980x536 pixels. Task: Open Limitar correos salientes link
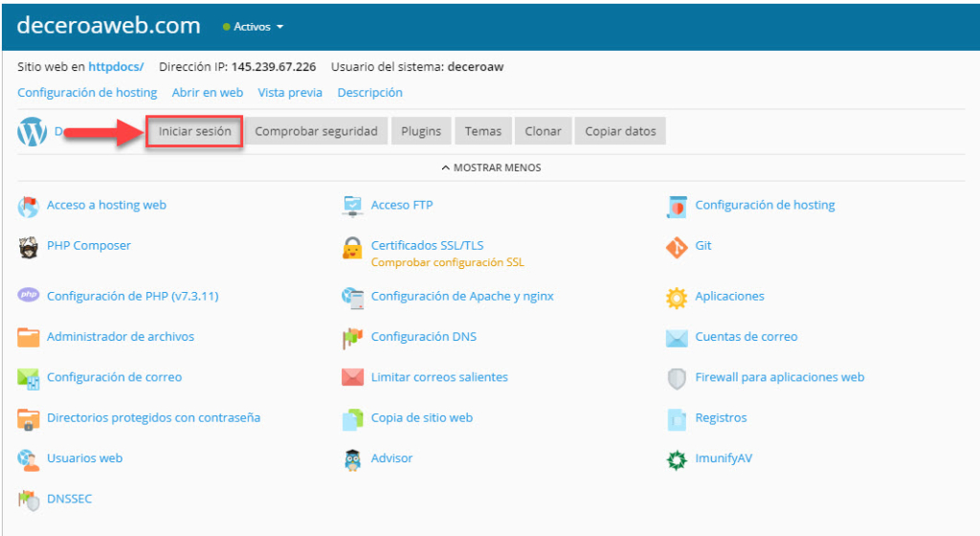pos(439,377)
